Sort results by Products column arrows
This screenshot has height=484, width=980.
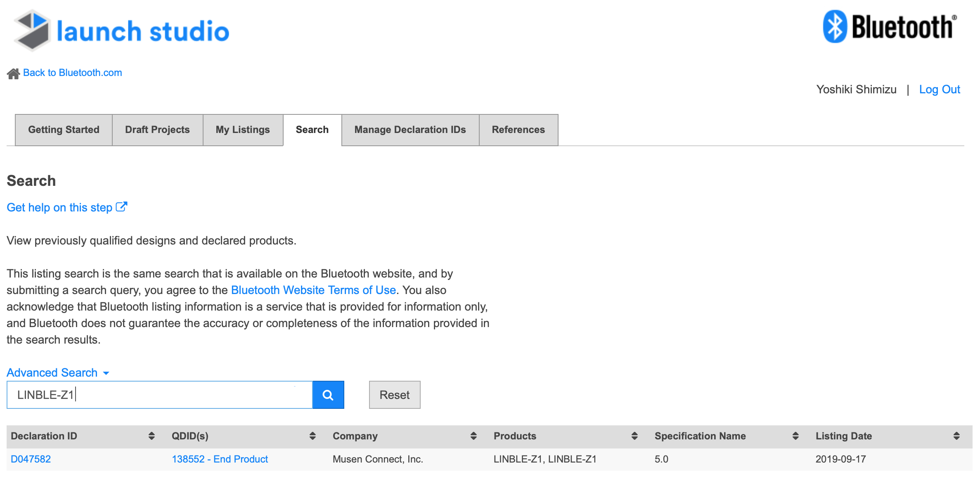[634, 436]
